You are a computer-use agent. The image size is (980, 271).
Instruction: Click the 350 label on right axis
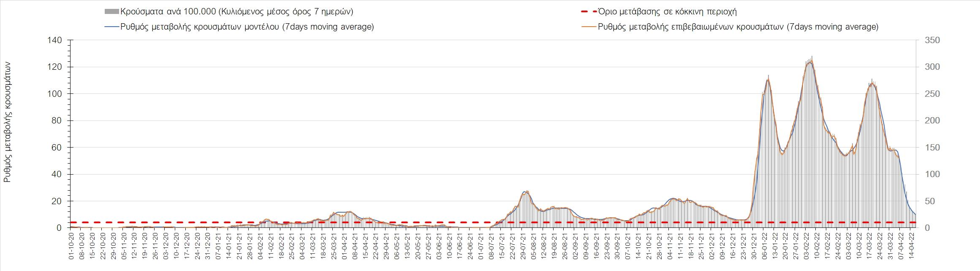point(928,40)
